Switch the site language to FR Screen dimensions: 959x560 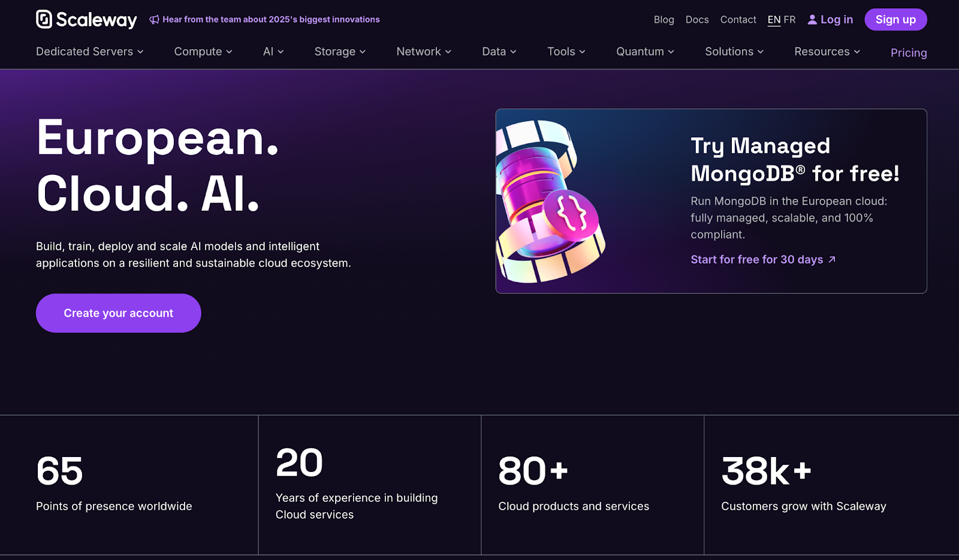(x=790, y=19)
